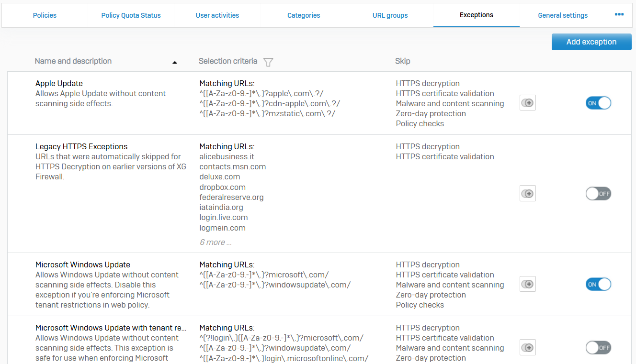Image resolution: width=636 pixels, height=364 pixels.
Task: Click the clone icon for Legacy HTTPS Exceptions
Action: point(527,194)
